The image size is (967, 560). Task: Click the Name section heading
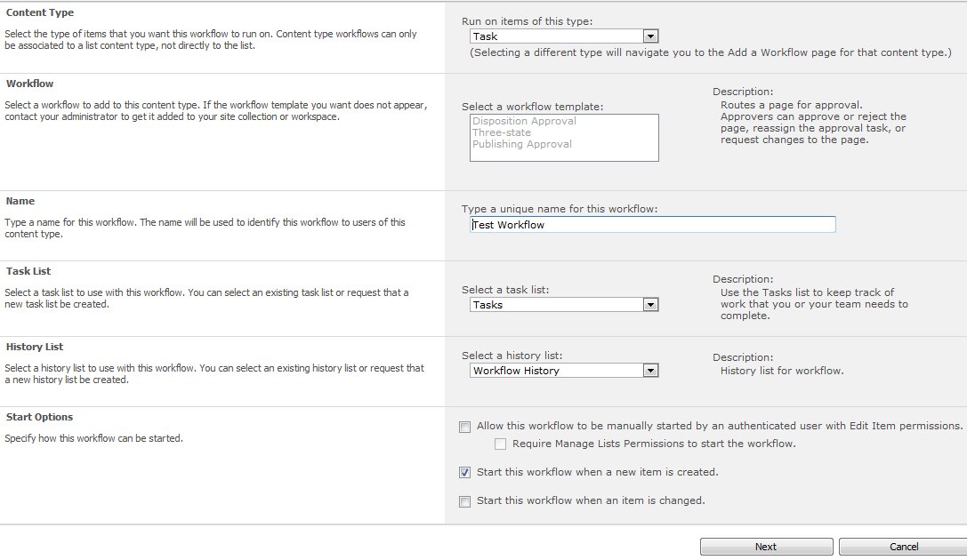click(20, 201)
